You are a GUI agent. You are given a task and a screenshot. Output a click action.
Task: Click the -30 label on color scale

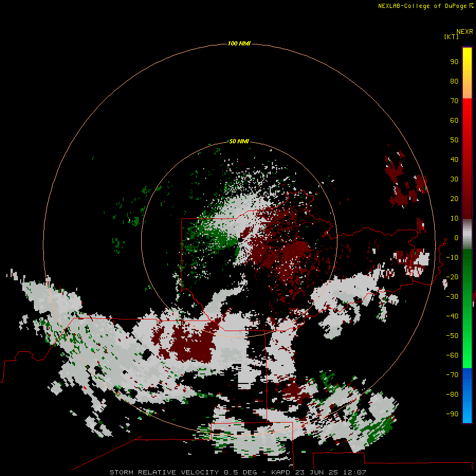[x=452, y=297]
